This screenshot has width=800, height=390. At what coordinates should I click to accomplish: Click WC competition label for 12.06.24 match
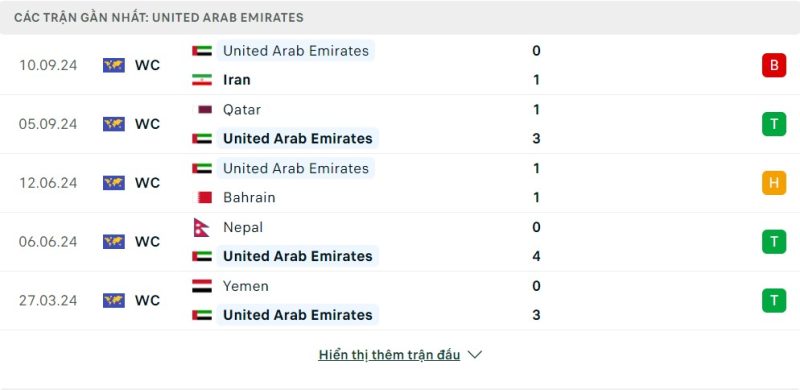coord(147,183)
